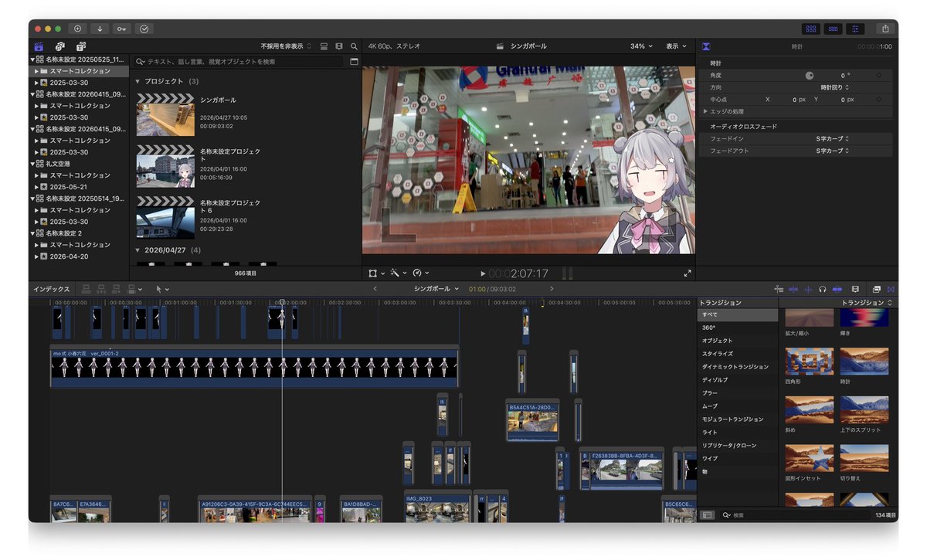This screenshot has width=927, height=560.
Task: Show the Libraries sidebar clapperboard icon
Action: tap(39, 46)
